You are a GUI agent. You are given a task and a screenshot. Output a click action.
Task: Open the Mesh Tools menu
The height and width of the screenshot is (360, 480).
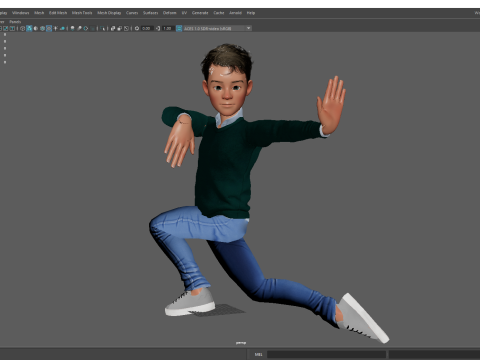82,13
